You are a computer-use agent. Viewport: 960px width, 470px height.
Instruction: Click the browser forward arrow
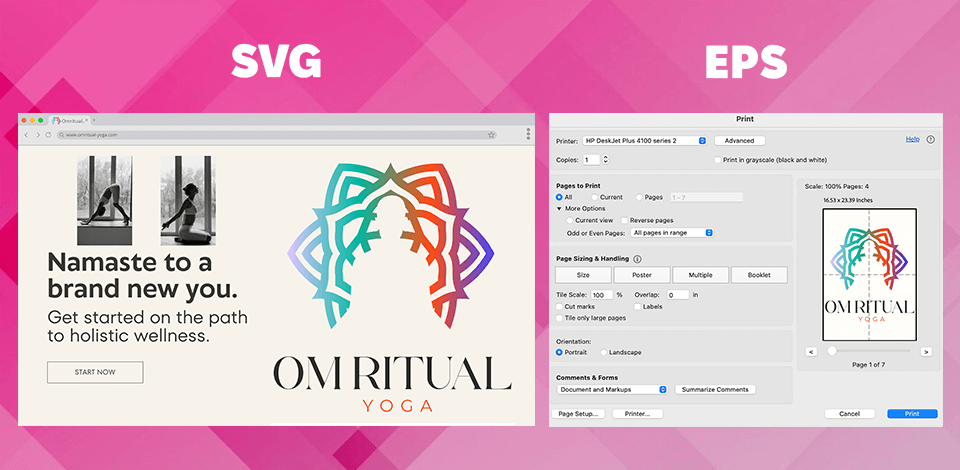37,135
